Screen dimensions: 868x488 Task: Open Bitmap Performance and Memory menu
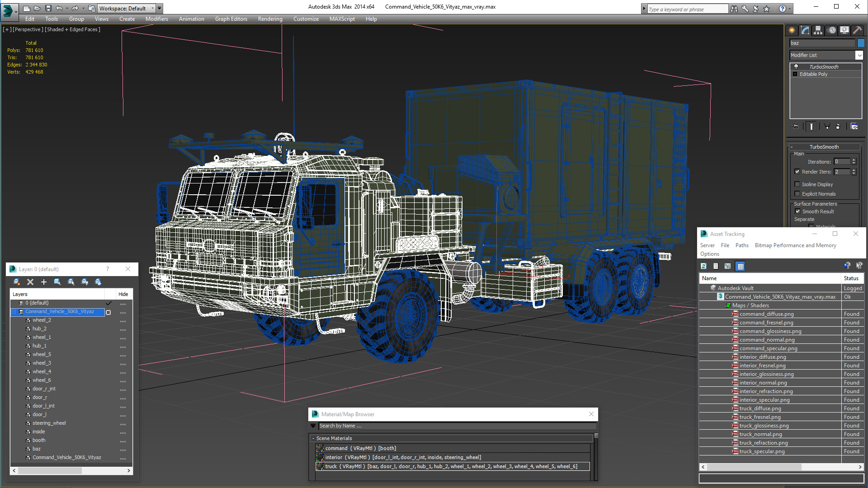click(795, 245)
